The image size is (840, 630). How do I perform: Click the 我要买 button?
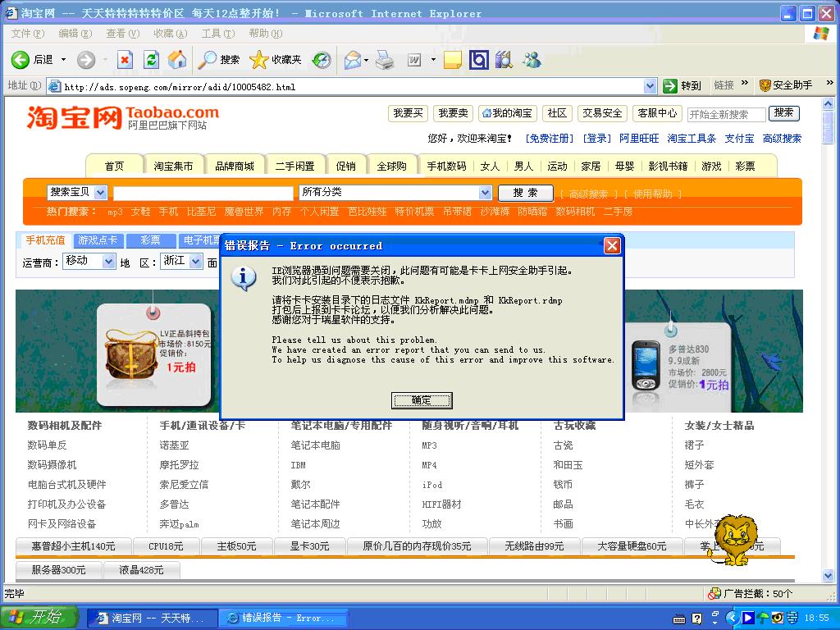[x=408, y=113]
